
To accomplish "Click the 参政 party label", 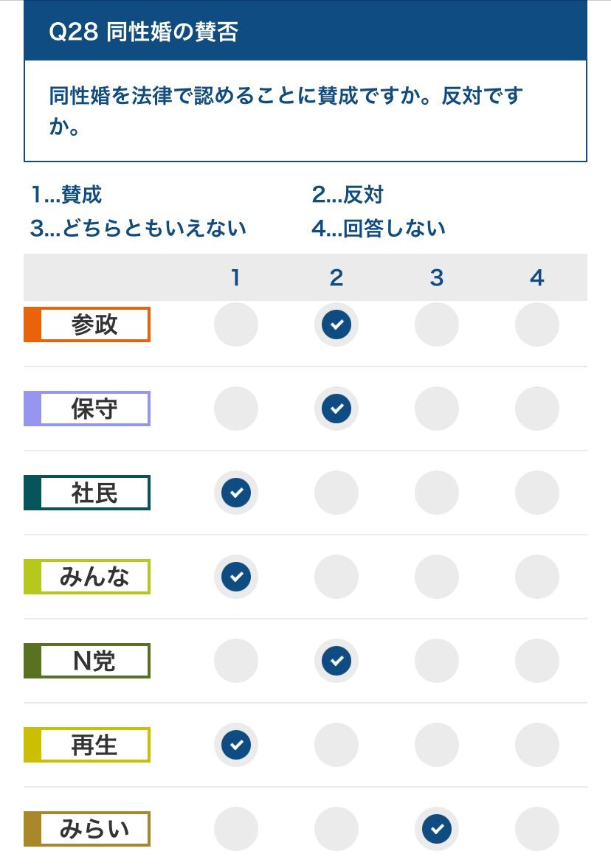I will 87,324.
